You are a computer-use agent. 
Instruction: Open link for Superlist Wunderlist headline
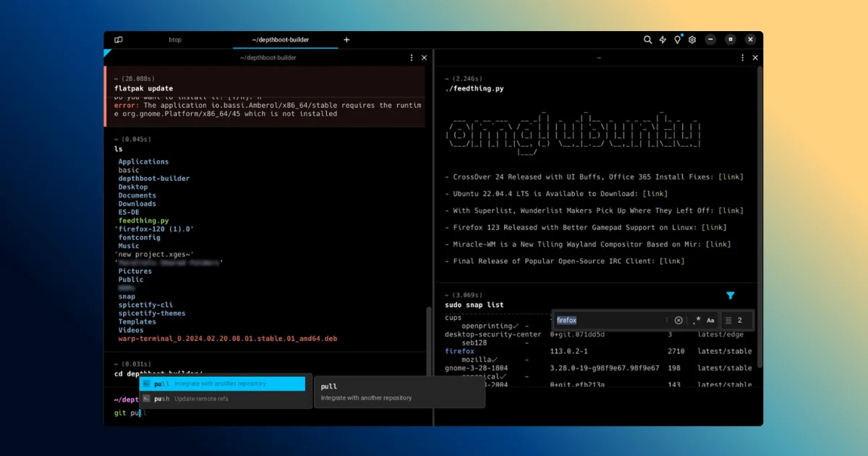[x=731, y=211]
